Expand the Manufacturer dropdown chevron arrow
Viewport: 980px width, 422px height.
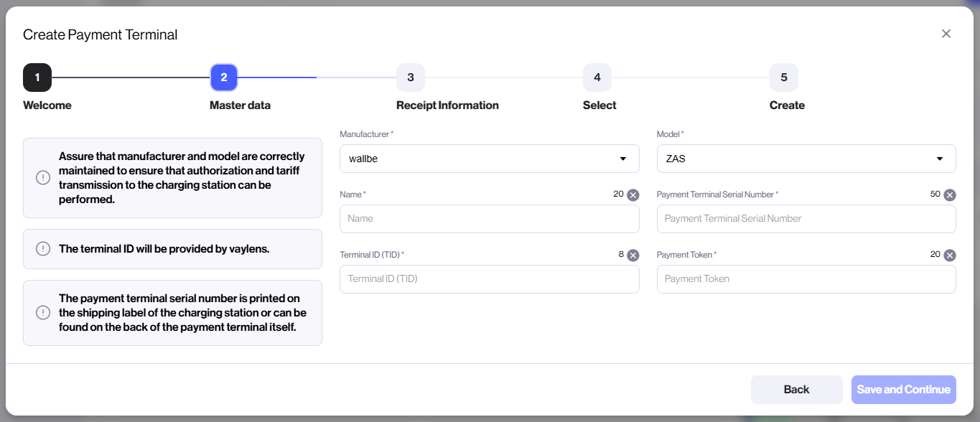[x=624, y=159]
